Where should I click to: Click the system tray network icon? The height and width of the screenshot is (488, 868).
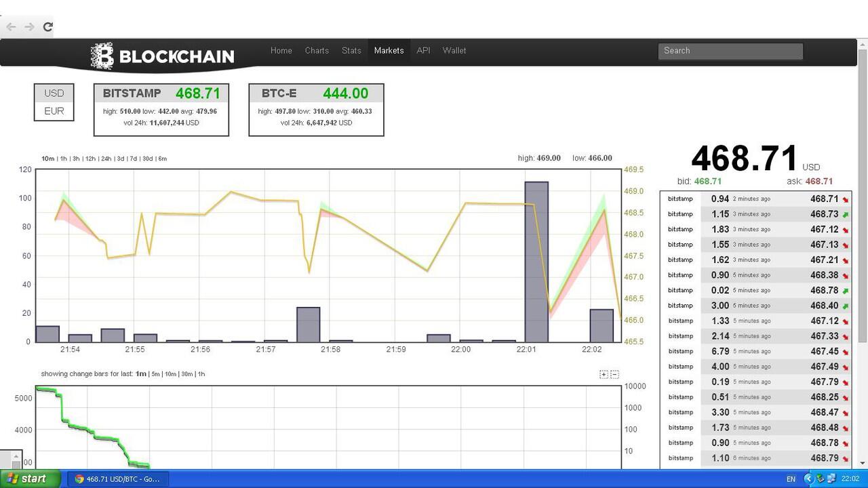coord(831,479)
